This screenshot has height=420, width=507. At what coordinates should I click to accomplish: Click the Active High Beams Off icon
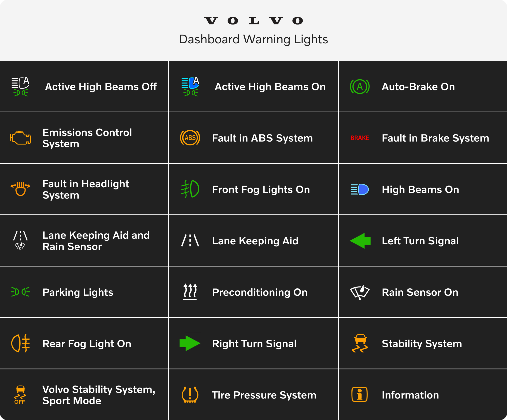point(20,87)
